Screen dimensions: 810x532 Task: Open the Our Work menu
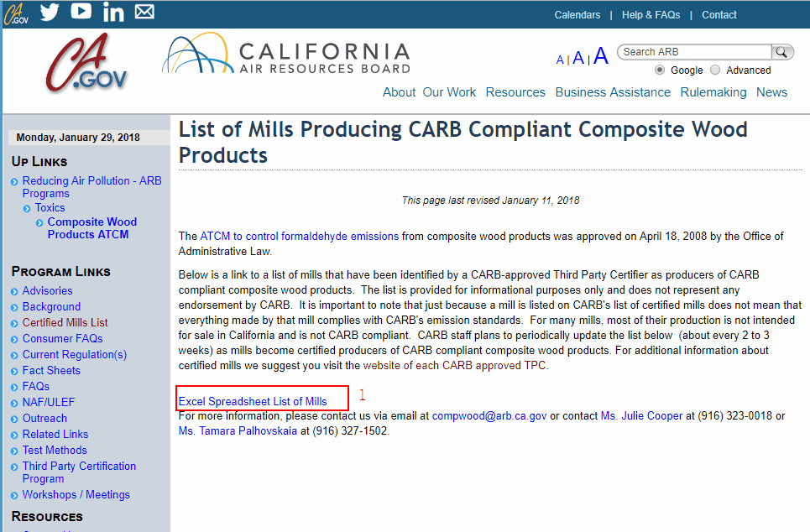[x=449, y=92]
